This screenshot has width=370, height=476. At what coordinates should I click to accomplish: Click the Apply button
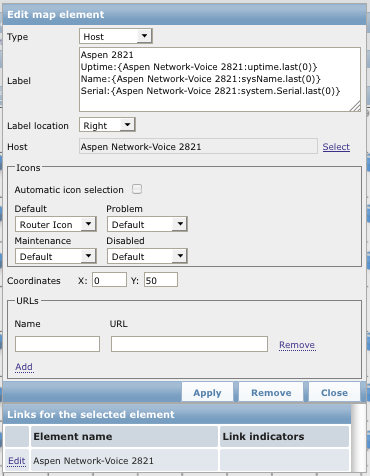207,392
